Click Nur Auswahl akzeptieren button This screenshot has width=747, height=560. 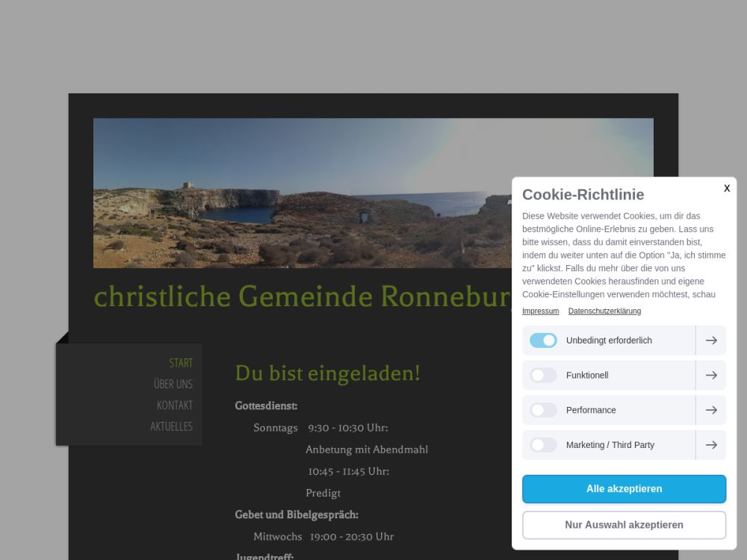[x=624, y=525]
